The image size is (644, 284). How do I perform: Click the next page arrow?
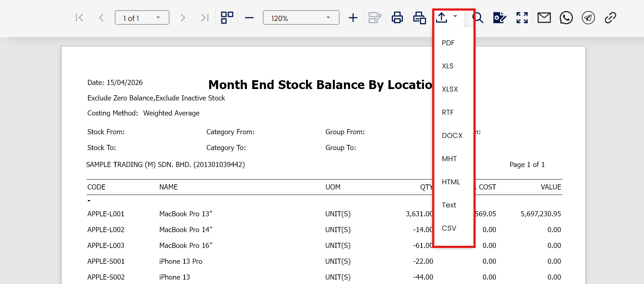[x=183, y=18]
